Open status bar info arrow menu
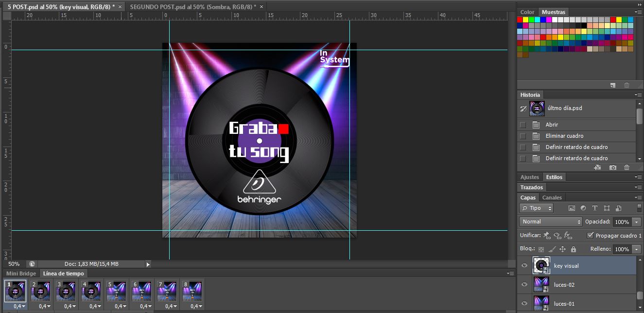The height and width of the screenshot is (313, 644). coord(148,264)
